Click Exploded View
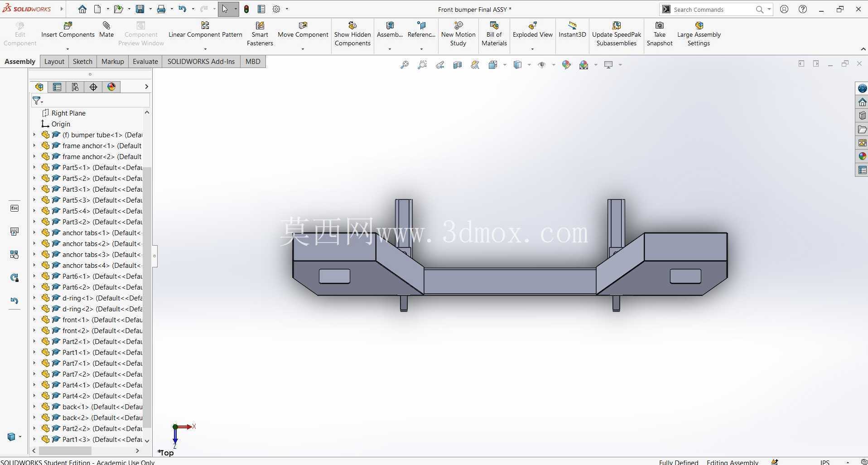Image resolution: width=868 pixels, height=465 pixels. point(533,30)
